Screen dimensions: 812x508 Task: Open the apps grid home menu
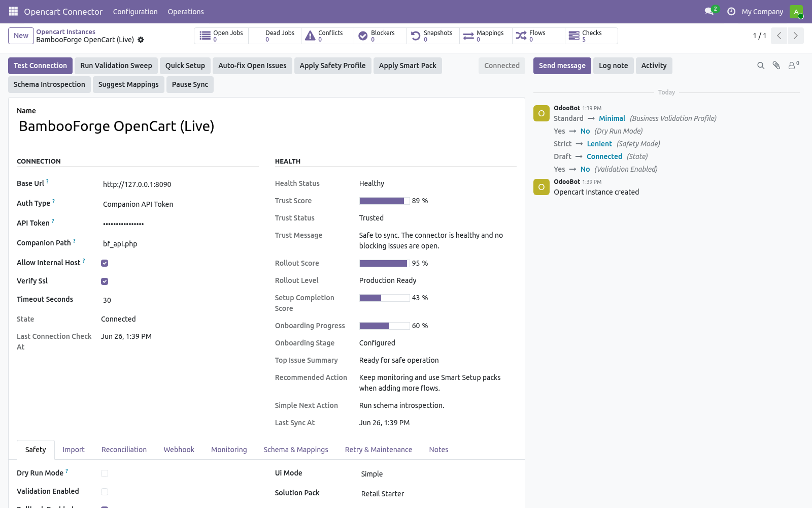[x=13, y=11]
